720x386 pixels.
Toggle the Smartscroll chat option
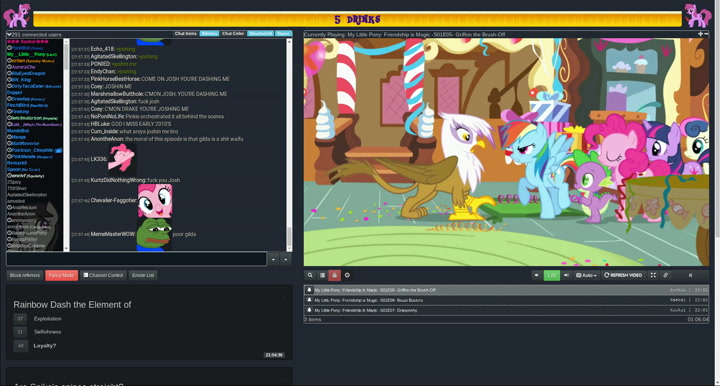(260, 34)
